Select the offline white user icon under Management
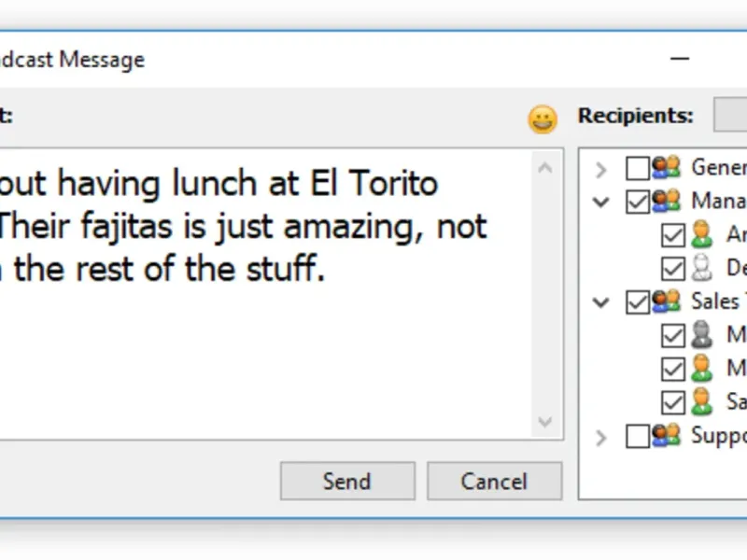This screenshot has height=560, width=747. pyautogui.click(x=701, y=268)
